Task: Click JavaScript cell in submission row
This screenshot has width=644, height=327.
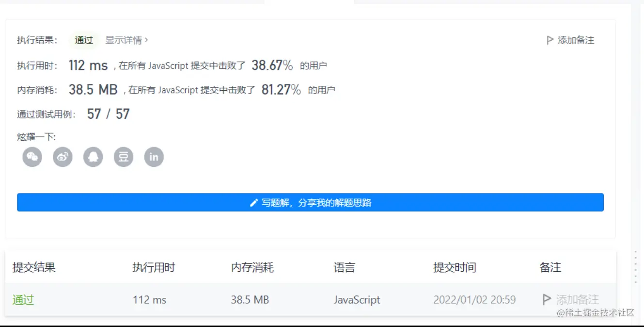Action: coord(357,300)
